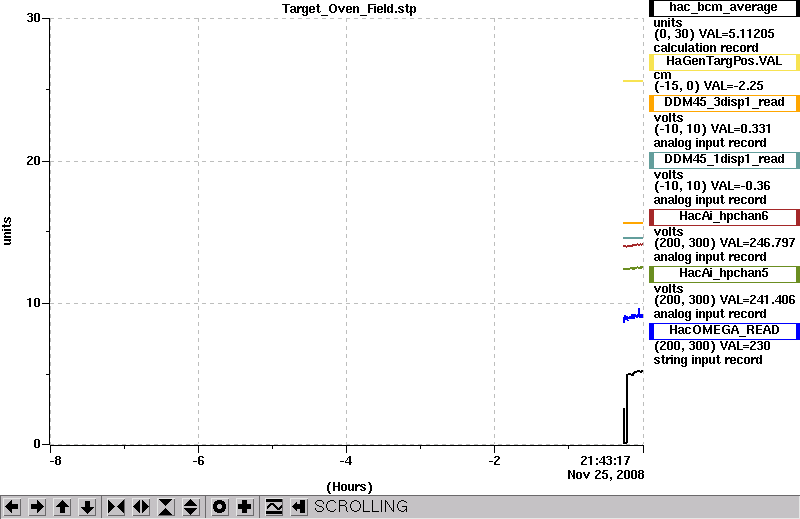800x519 pixels.
Task: Click the 21:43:17 timestamp label
Action: click(605, 460)
